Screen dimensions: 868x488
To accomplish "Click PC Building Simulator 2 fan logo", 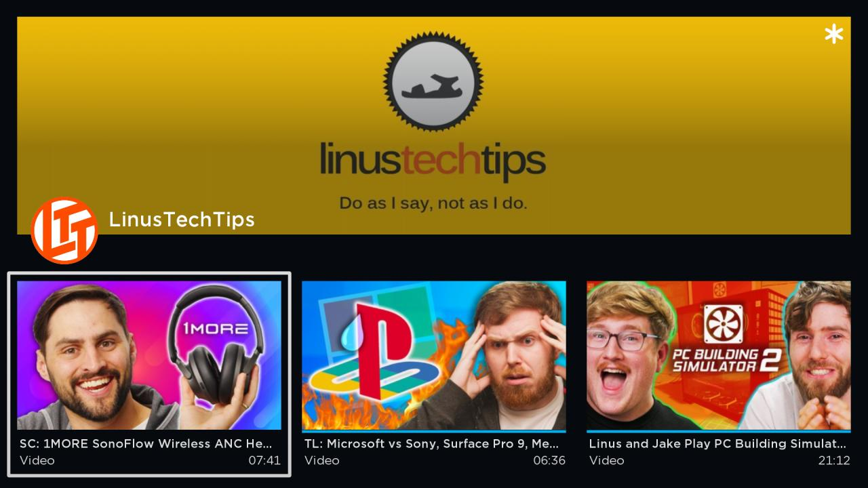I will pyautogui.click(x=723, y=324).
